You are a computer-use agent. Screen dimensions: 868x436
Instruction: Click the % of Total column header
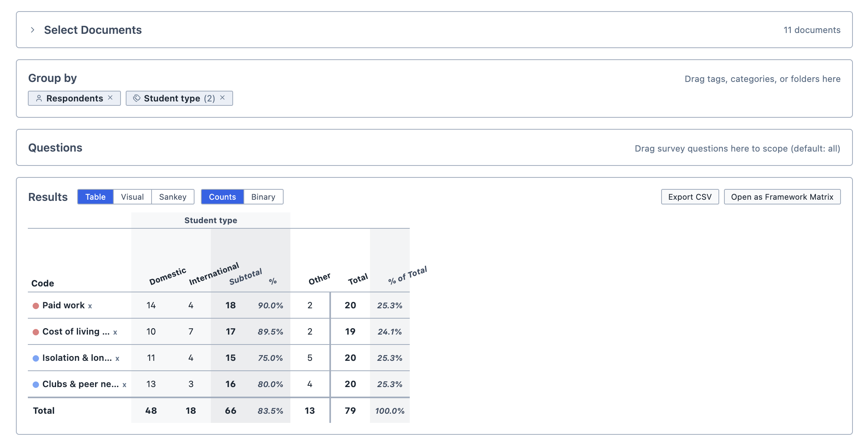(407, 275)
